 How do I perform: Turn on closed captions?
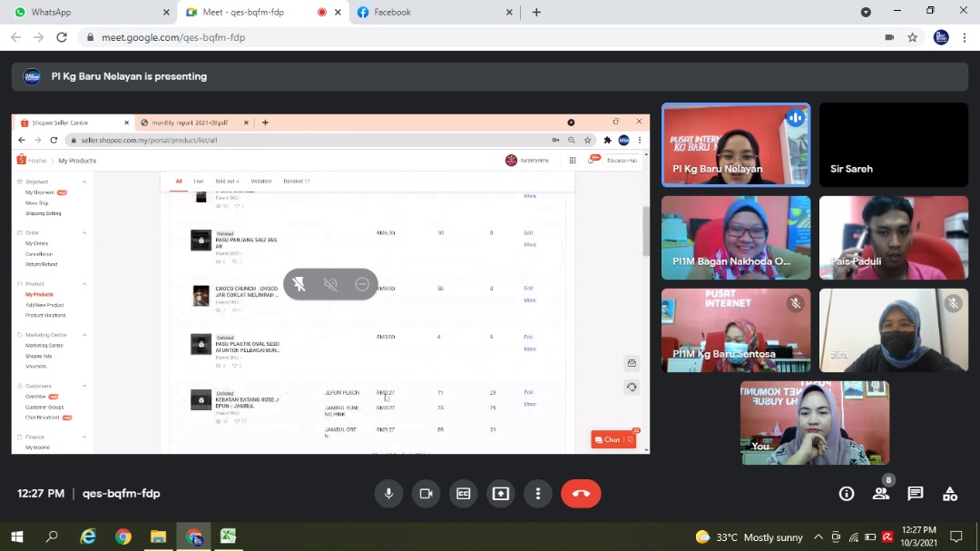(464, 494)
